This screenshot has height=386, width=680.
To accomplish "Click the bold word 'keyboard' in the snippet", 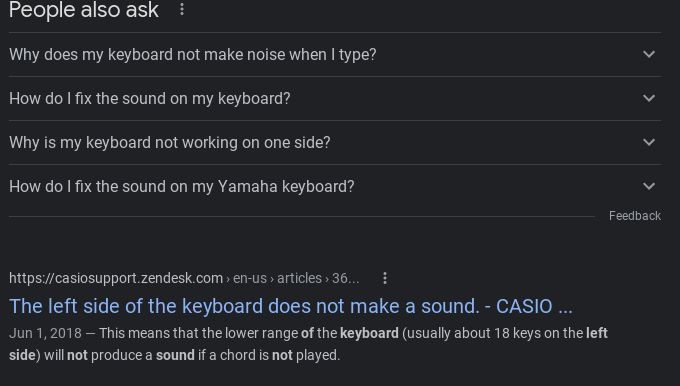I will (369, 333).
